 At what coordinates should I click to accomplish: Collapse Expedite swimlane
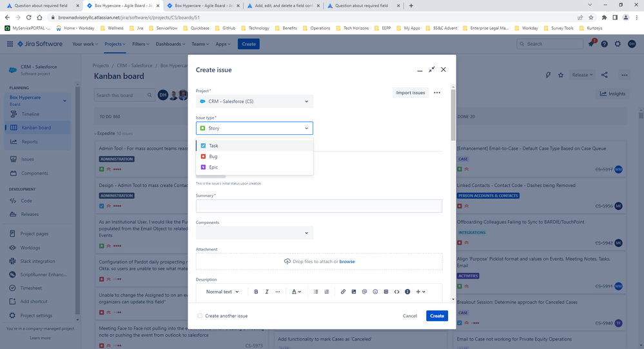(x=95, y=134)
